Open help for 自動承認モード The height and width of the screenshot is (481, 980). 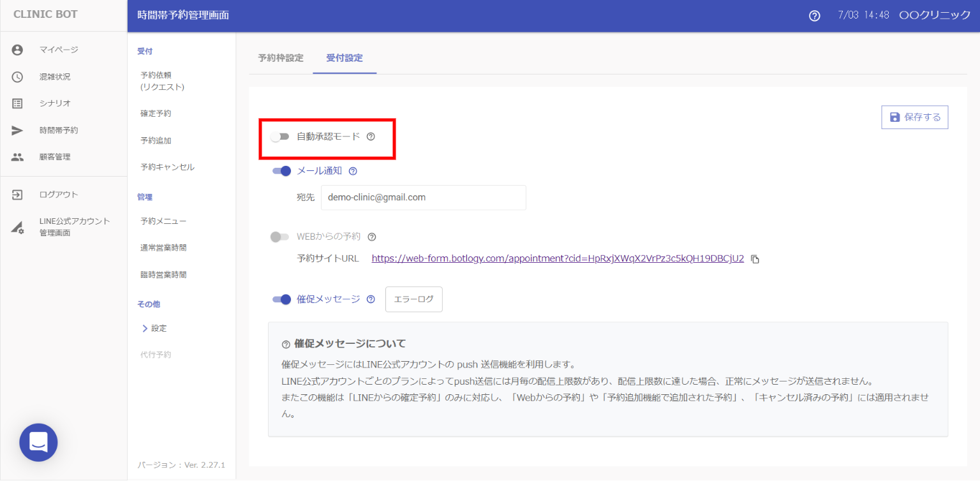pyautogui.click(x=371, y=137)
